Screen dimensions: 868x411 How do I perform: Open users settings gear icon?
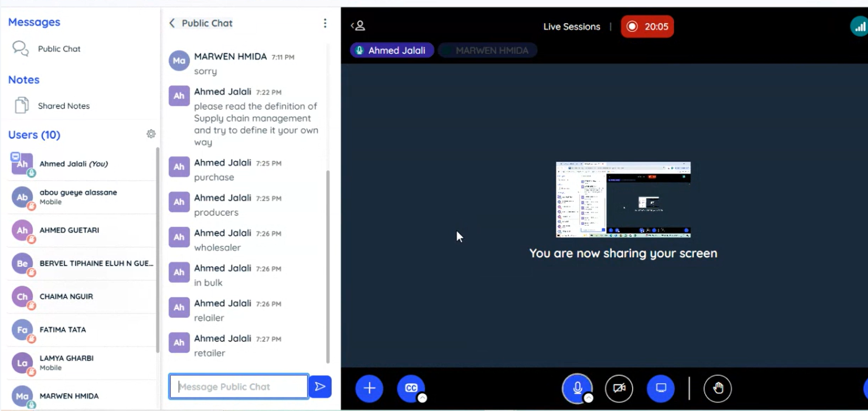click(x=151, y=134)
